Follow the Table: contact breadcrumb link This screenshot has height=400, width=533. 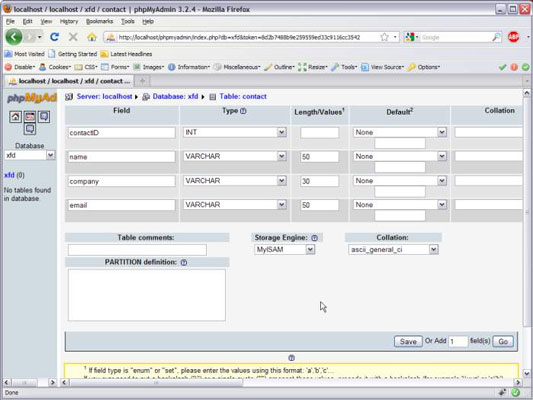[243, 97]
